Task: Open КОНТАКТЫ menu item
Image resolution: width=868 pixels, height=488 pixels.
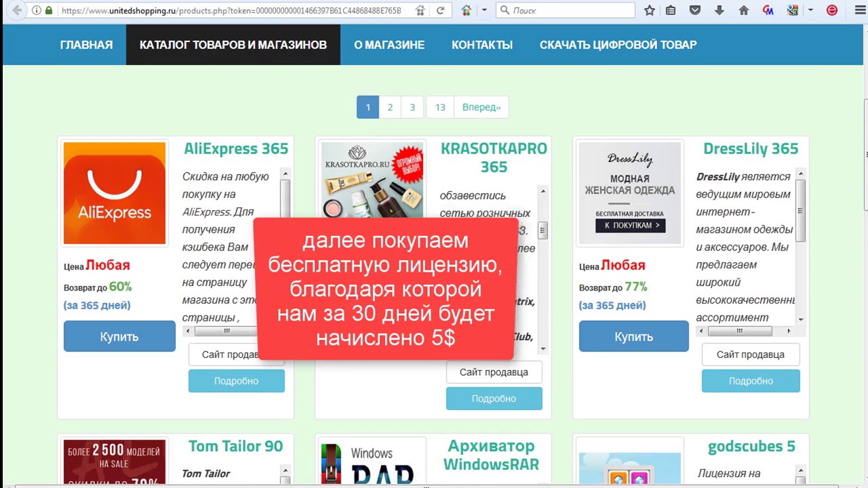Action: tap(482, 45)
